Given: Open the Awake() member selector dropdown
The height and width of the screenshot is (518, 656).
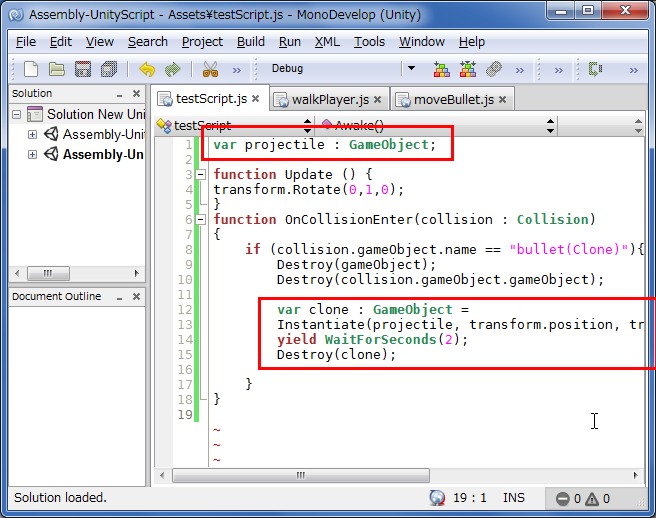Looking at the screenshot, I should tap(550, 126).
